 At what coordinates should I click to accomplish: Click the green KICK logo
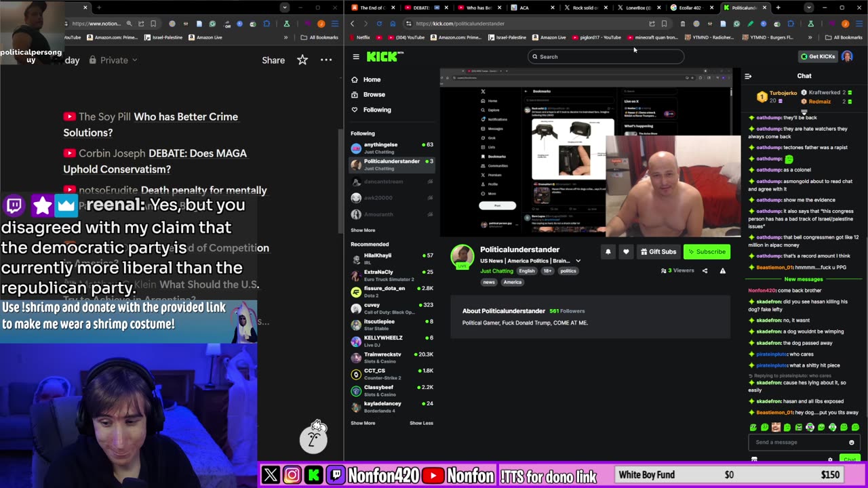point(382,57)
